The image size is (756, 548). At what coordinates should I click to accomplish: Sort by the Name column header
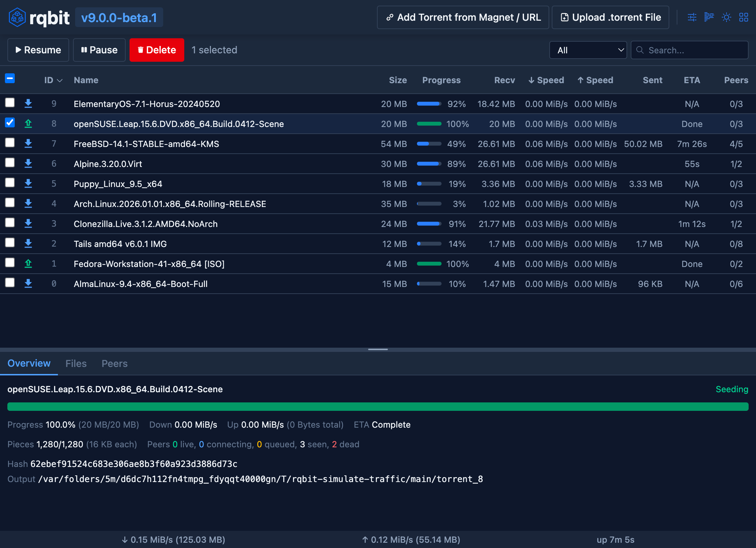click(86, 80)
